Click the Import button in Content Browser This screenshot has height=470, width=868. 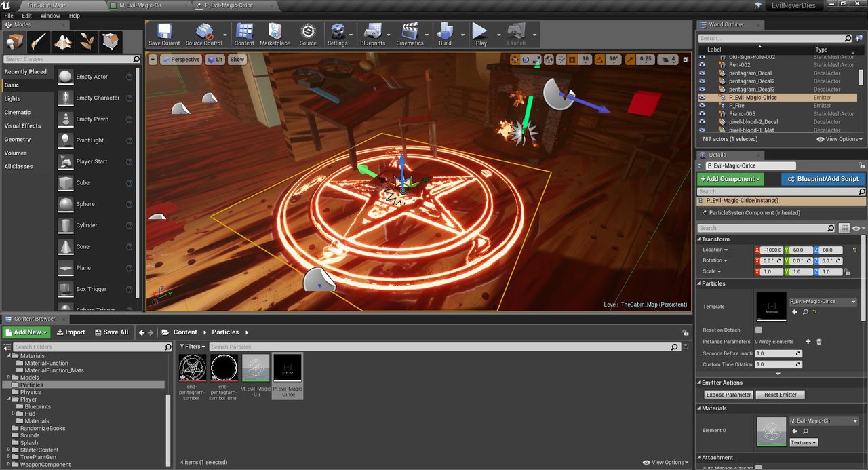click(71, 332)
